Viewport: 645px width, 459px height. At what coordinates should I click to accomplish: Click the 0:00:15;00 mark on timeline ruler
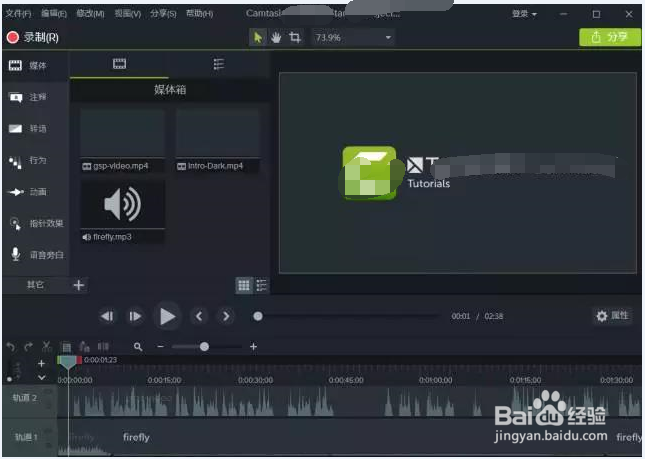(164, 380)
